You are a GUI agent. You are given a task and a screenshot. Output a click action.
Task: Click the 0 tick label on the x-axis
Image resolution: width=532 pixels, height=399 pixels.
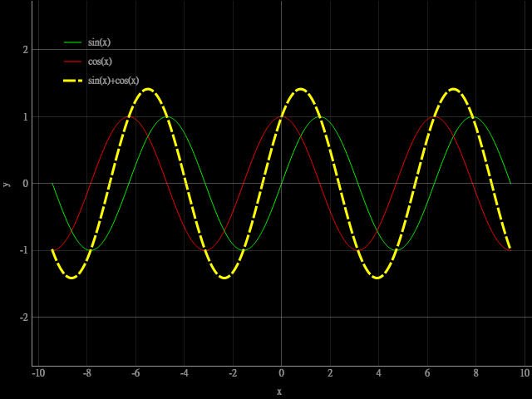point(281,374)
